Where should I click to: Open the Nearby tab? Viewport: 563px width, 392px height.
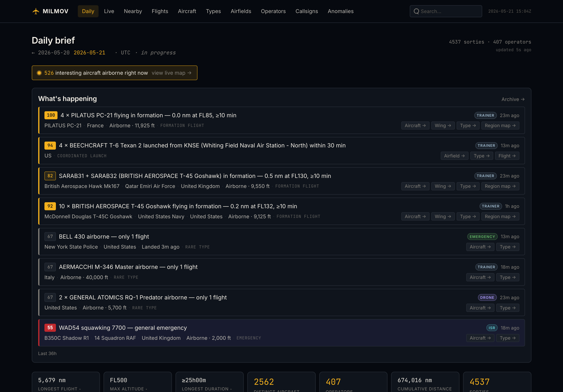133,11
